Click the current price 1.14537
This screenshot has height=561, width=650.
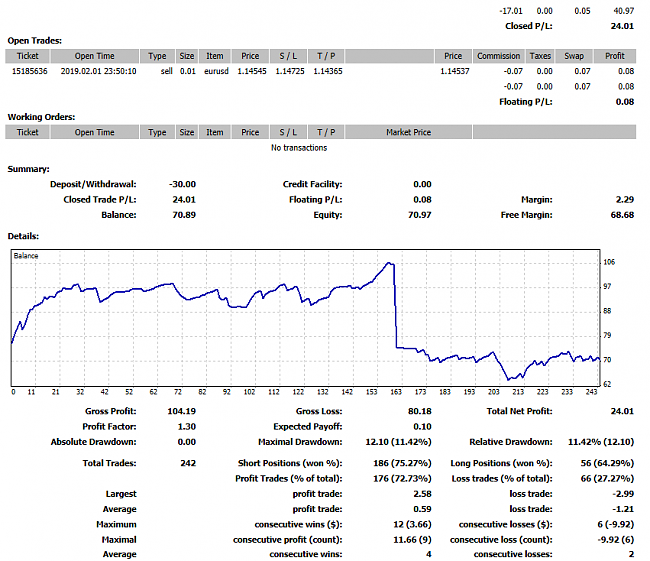[455, 71]
